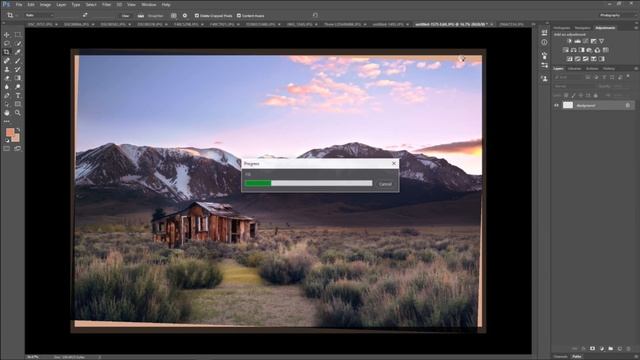Select the Dodge tool
The height and width of the screenshot is (360, 640).
click(18, 87)
